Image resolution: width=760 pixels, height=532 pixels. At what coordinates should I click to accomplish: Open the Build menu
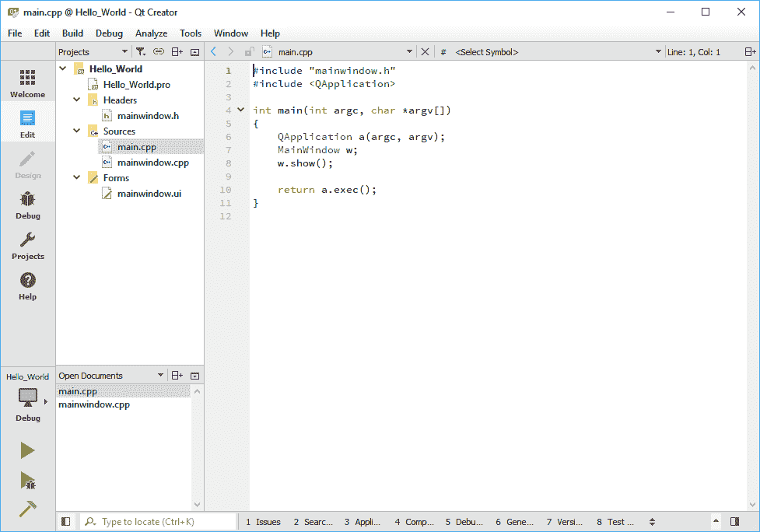click(72, 33)
